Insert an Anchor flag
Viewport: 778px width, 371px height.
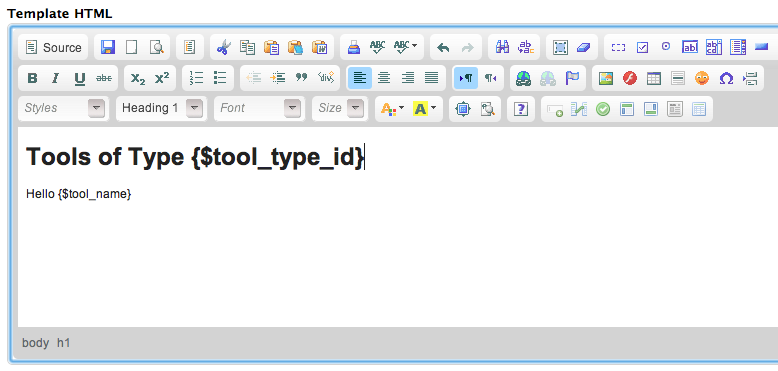(x=572, y=78)
